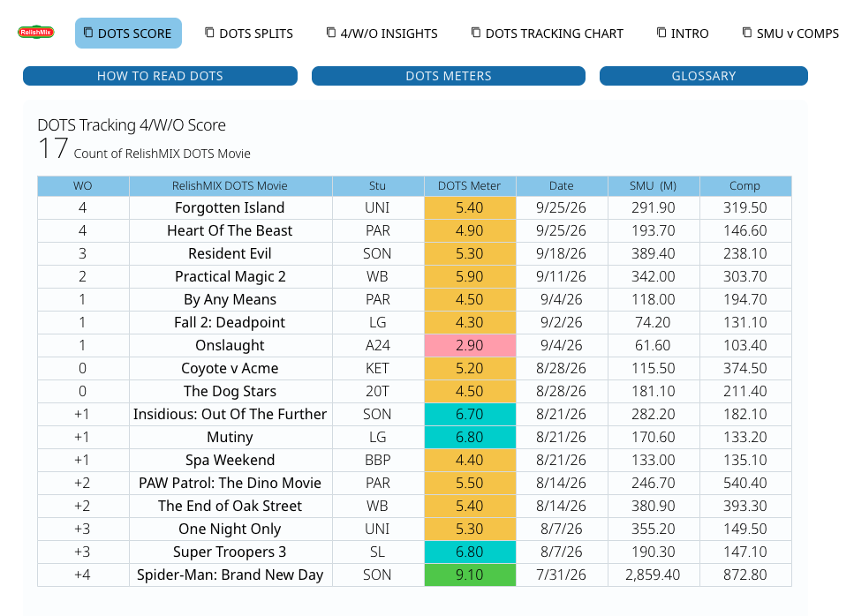Click the page icon beside DOTS TRACKING CHART
This screenshot has width=854, height=616.
[476, 33]
